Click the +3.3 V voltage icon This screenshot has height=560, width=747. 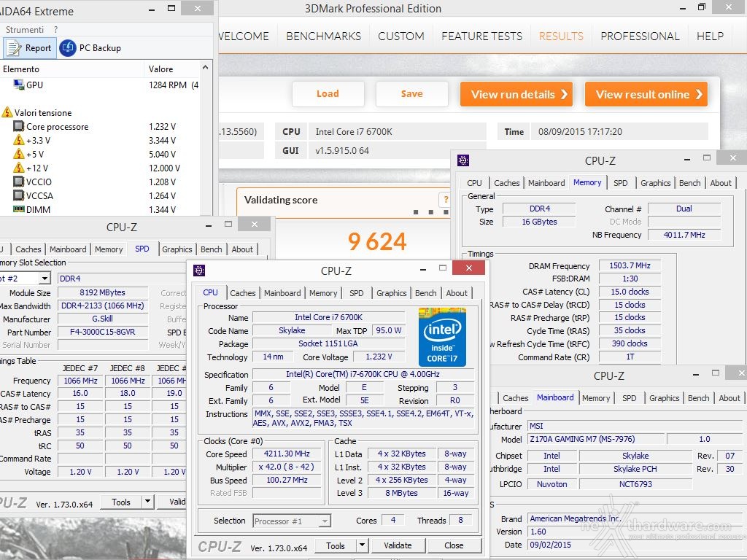(18, 140)
